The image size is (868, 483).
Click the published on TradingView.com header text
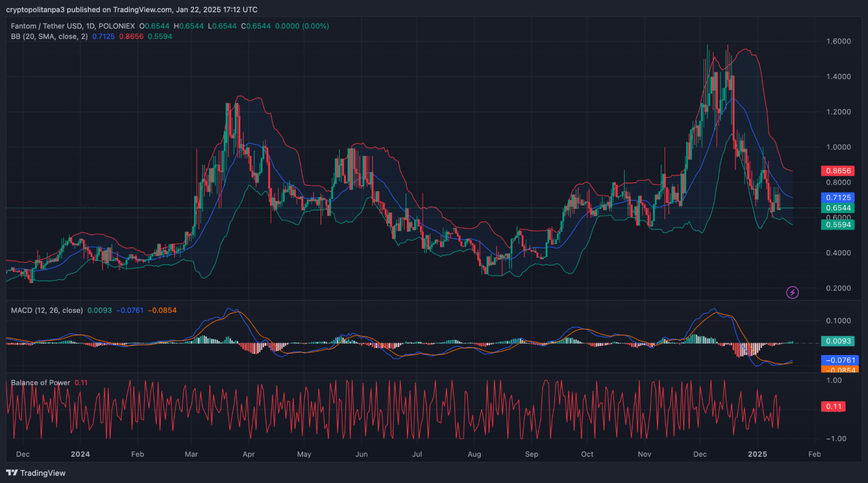tap(131, 9)
